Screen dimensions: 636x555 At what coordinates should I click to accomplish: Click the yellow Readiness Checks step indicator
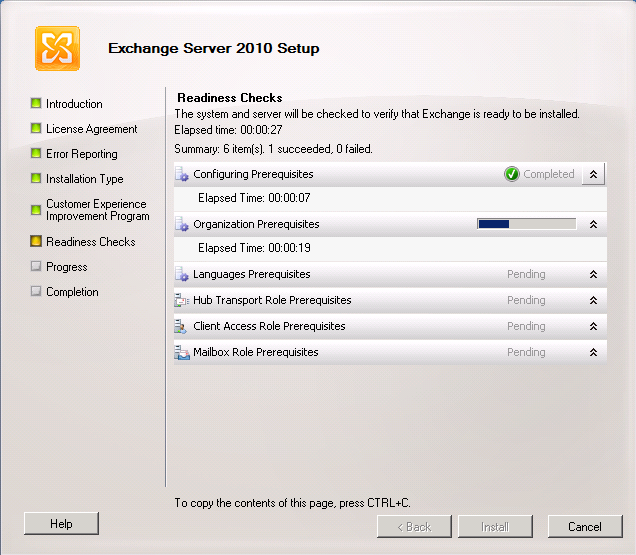coord(36,241)
